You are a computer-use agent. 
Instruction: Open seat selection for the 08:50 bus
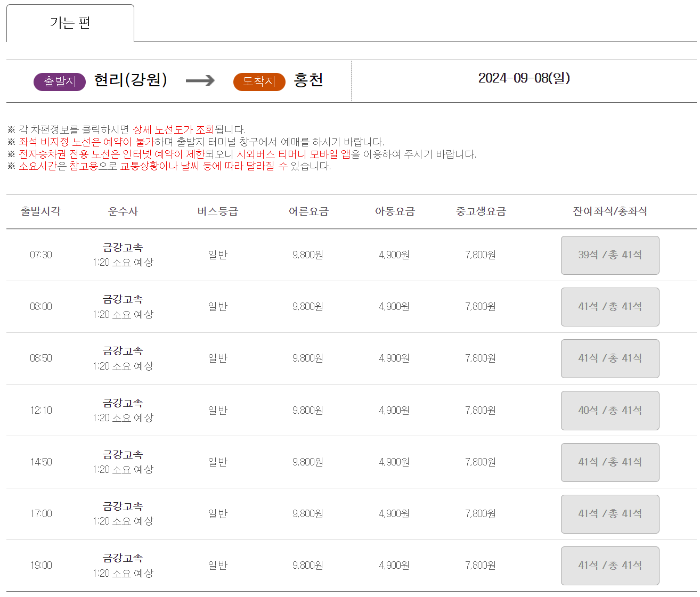point(610,358)
